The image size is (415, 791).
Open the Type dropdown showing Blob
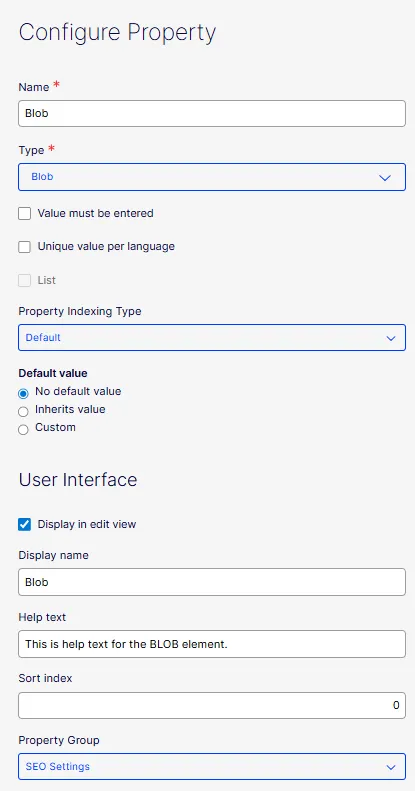click(x=212, y=177)
